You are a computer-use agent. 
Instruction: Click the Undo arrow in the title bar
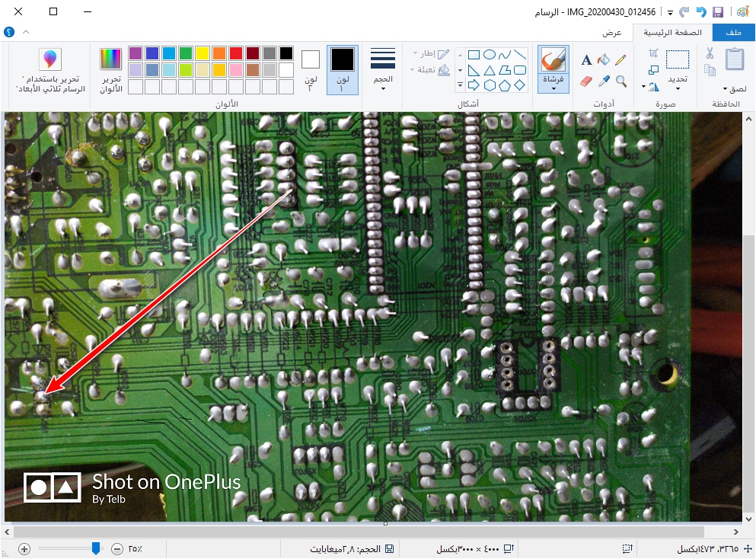[x=701, y=12]
